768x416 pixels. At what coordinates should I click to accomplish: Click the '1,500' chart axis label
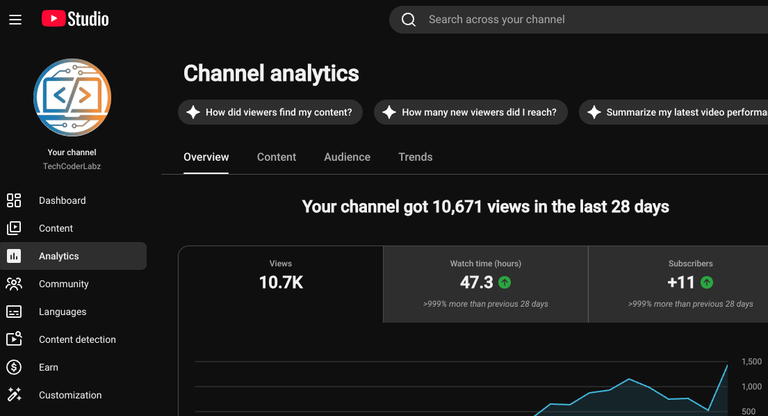(x=751, y=362)
